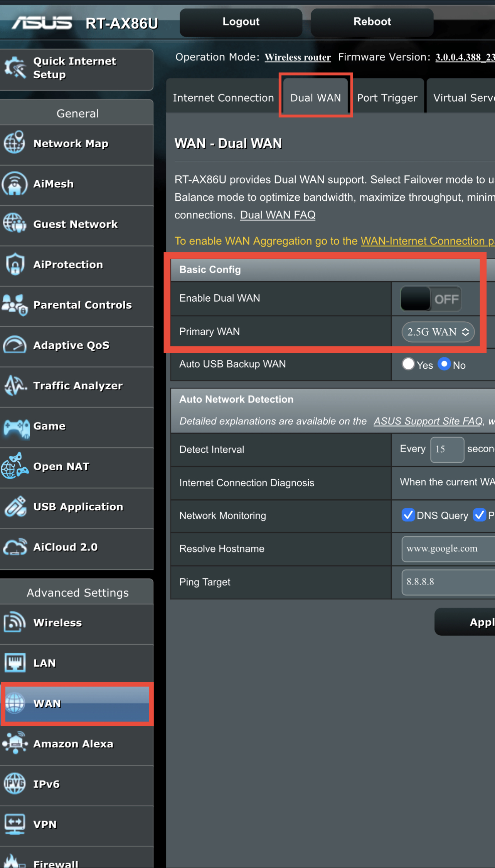This screenshot has height=868, width=495.
Task: Go to Parental Controls menu label
Action: (82, 305)
